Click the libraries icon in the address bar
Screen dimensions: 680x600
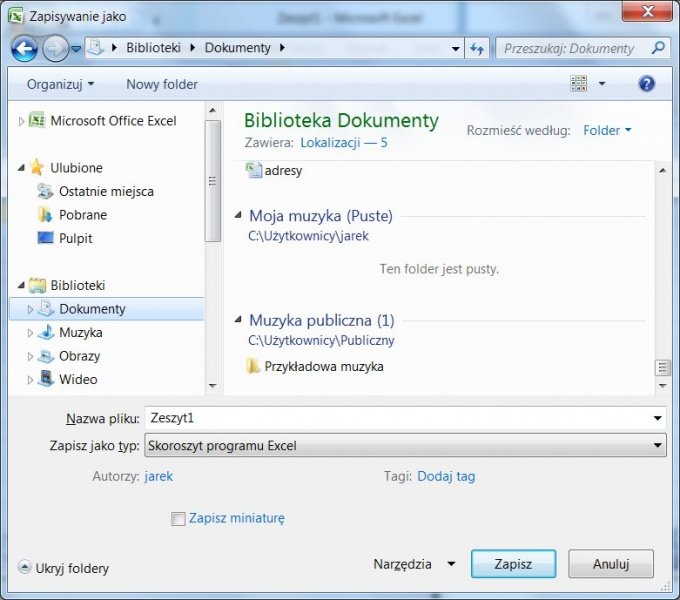pyautogui.click(x=96, y=48)
